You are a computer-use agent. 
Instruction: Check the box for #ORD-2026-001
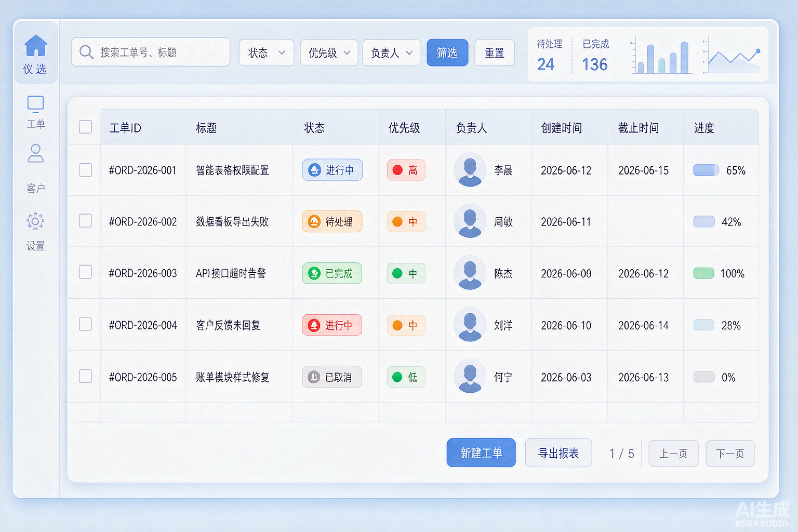85,170
